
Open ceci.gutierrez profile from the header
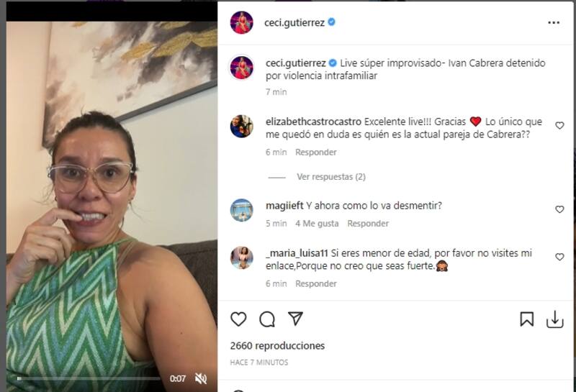click(294, 23)
